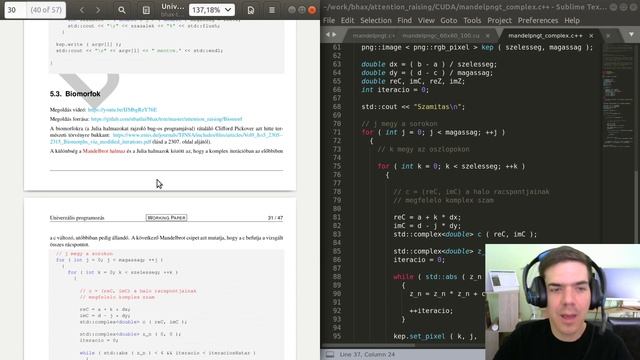This screenshot has width=640, height=360.
Task: Open the Megoldás videó YouTube link
Action: [122, 109]
